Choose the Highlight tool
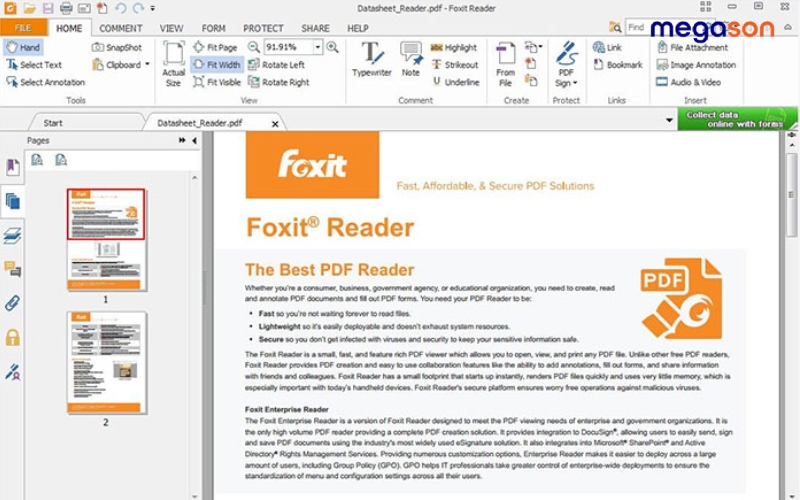 [454, 47]
